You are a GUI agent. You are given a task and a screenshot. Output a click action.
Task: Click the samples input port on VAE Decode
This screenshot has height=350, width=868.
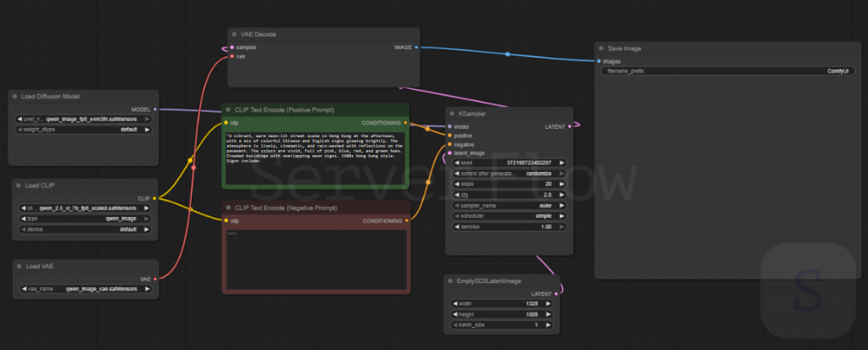231,47
